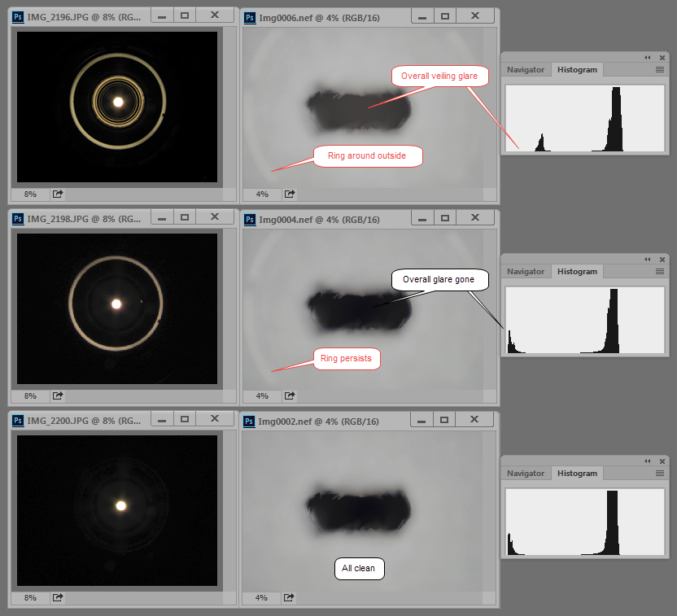Select Histogram tab in middle panel
This screenshot has width=677, height=616.
(577, 271)
